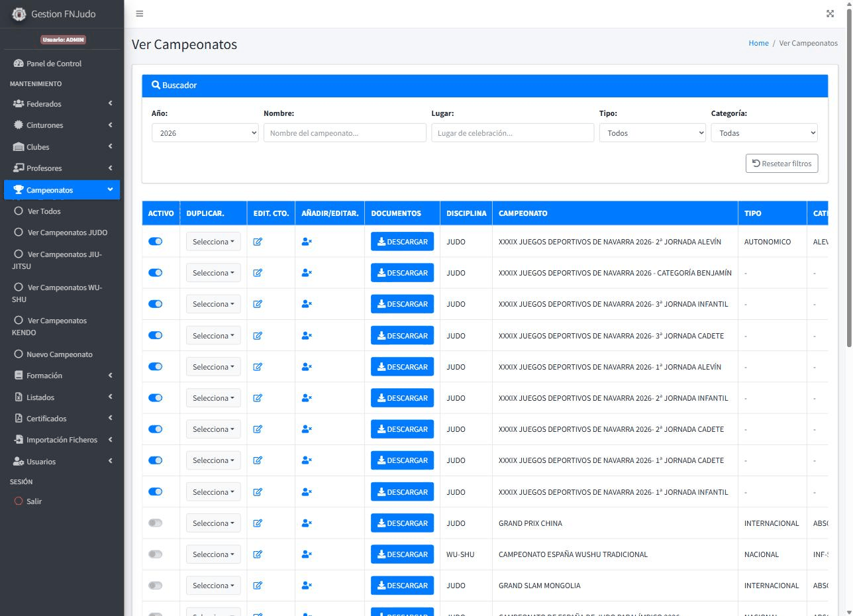This screenshot has width=853, height=616.
Task: Select Ver Campeonatos KENDO submenu item
Action: point(62,327)
